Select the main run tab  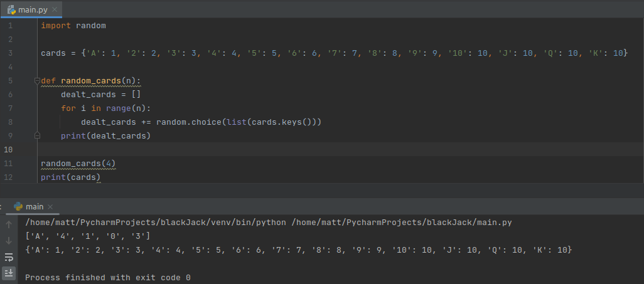coord(34,206)
